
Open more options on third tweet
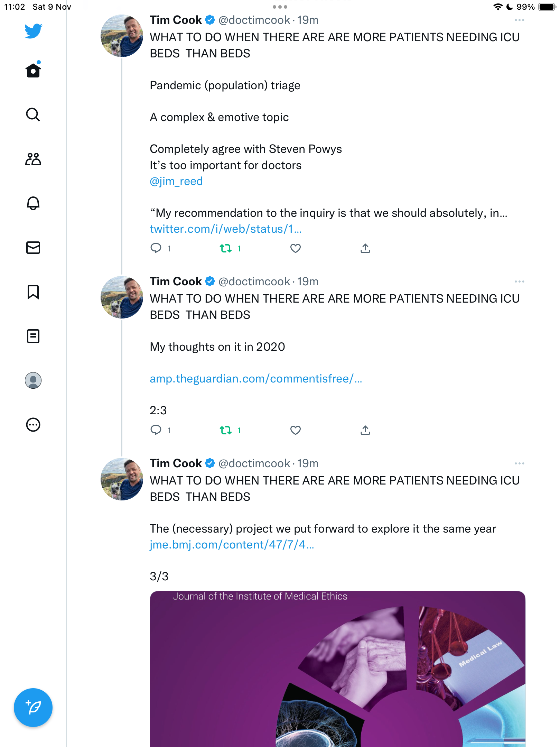click(519, 463)
